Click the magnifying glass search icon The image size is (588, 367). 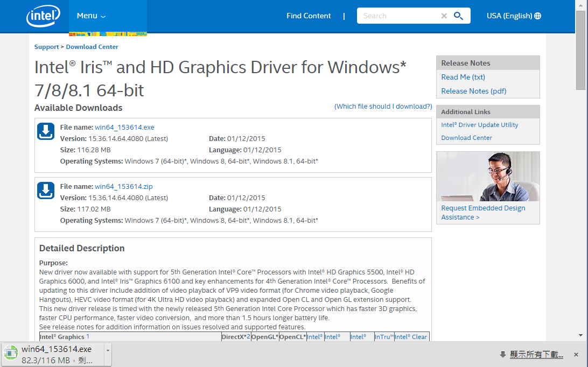(458, 16)
